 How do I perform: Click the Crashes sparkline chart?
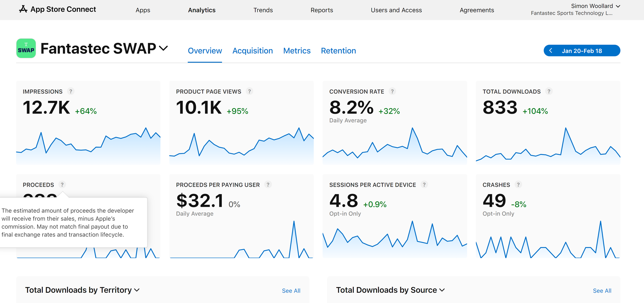548,239
